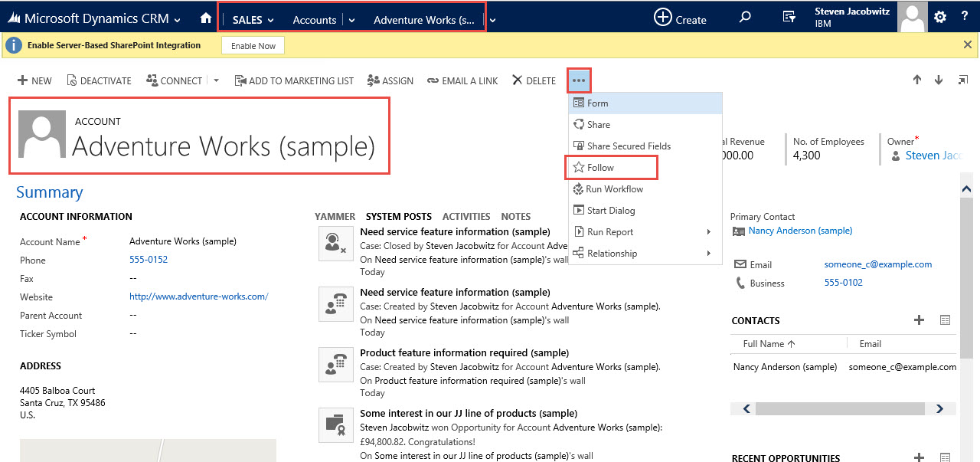Go to previous record with up arrow
This screenshot has height=462, width=980.
point(916,80)
